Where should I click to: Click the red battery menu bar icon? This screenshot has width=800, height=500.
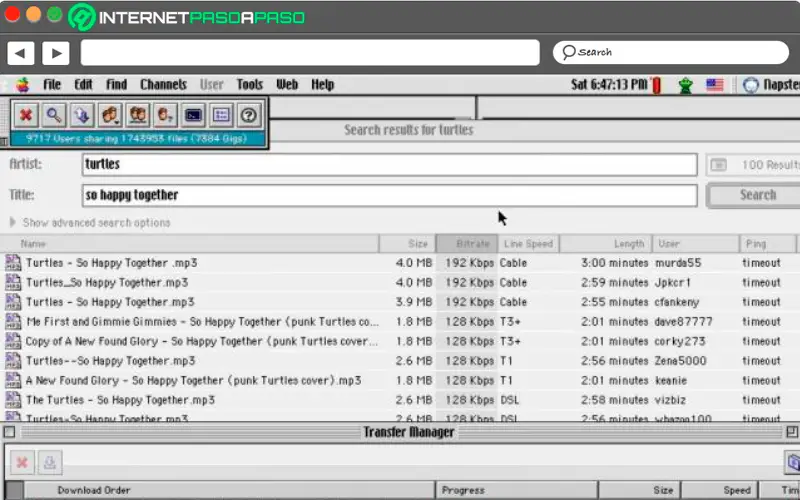(656, 85)
